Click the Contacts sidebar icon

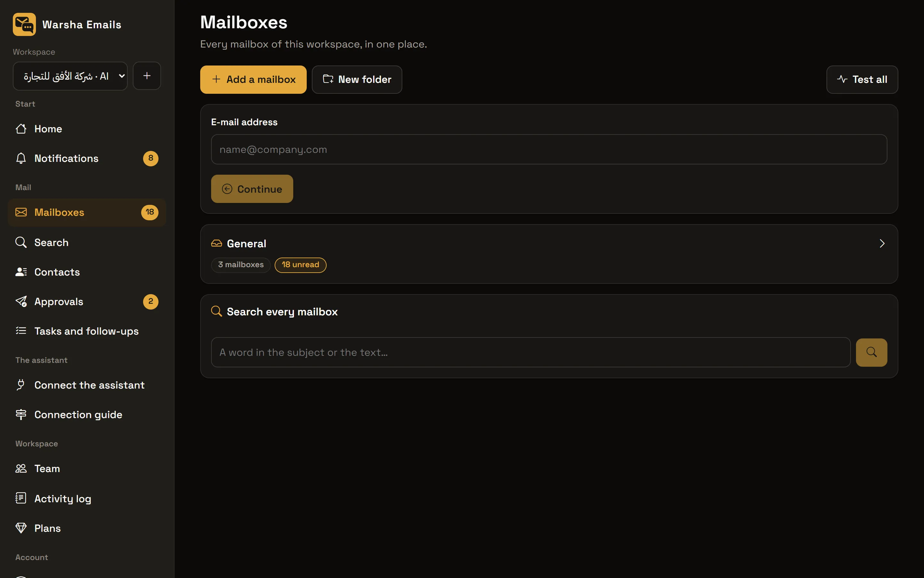tap(21, 272)
